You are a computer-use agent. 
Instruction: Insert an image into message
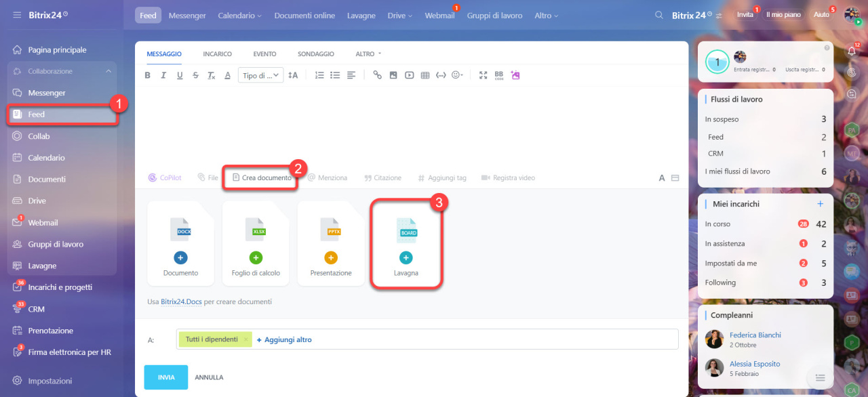[393, 75]
